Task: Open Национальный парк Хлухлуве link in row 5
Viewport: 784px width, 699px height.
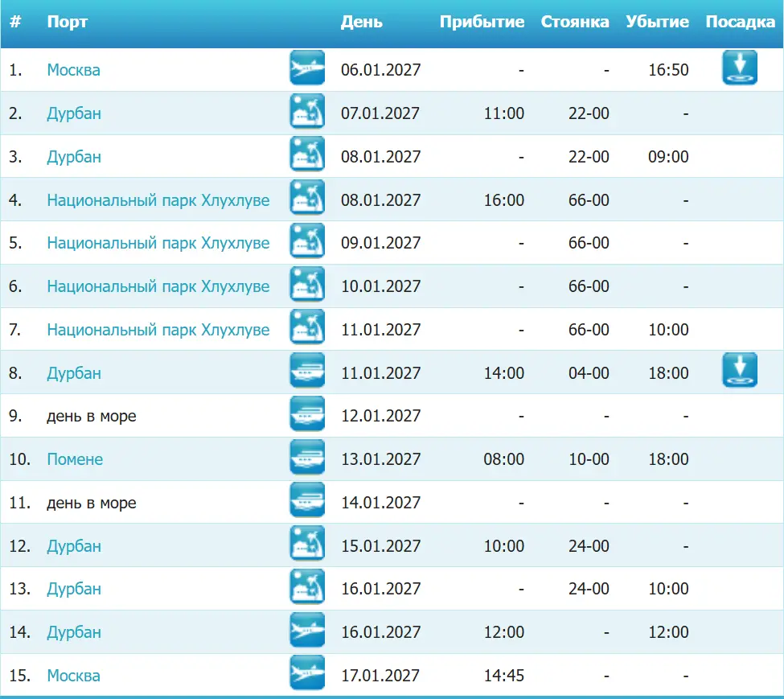Action: click(x=158, y=243)
